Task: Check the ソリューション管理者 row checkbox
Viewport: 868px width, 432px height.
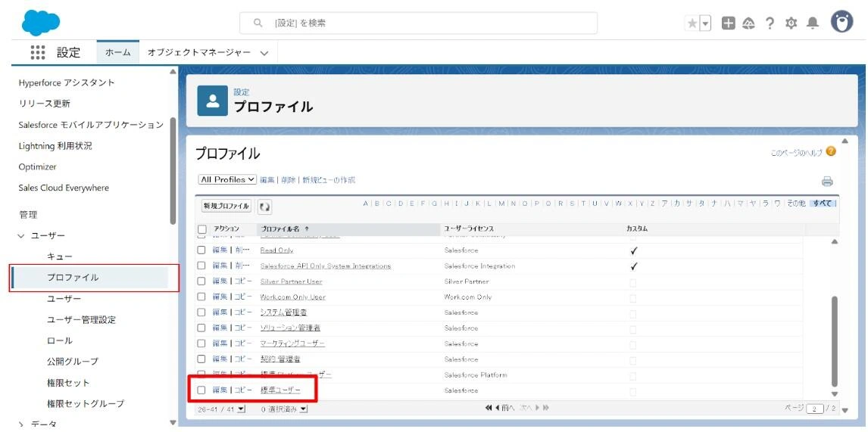Action: [202, 328]
